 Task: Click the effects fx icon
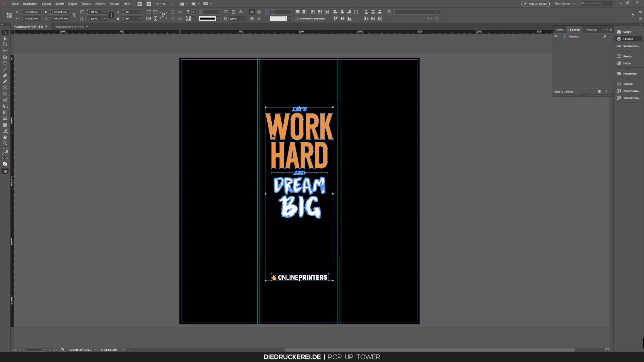[241, 12]
